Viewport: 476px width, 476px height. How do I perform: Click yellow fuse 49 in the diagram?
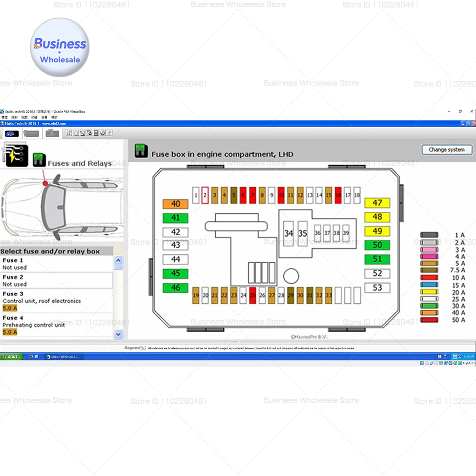pyautogui.click(x=377, y=231)
